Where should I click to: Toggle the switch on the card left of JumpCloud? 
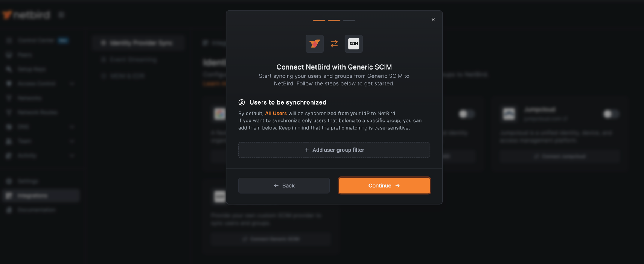[466, 114]
